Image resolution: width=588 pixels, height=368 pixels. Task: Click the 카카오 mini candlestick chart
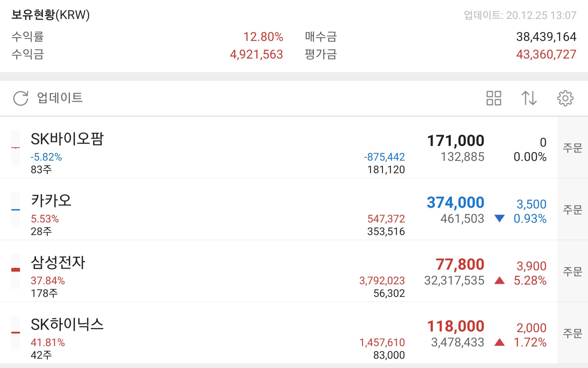click(16, 210)
